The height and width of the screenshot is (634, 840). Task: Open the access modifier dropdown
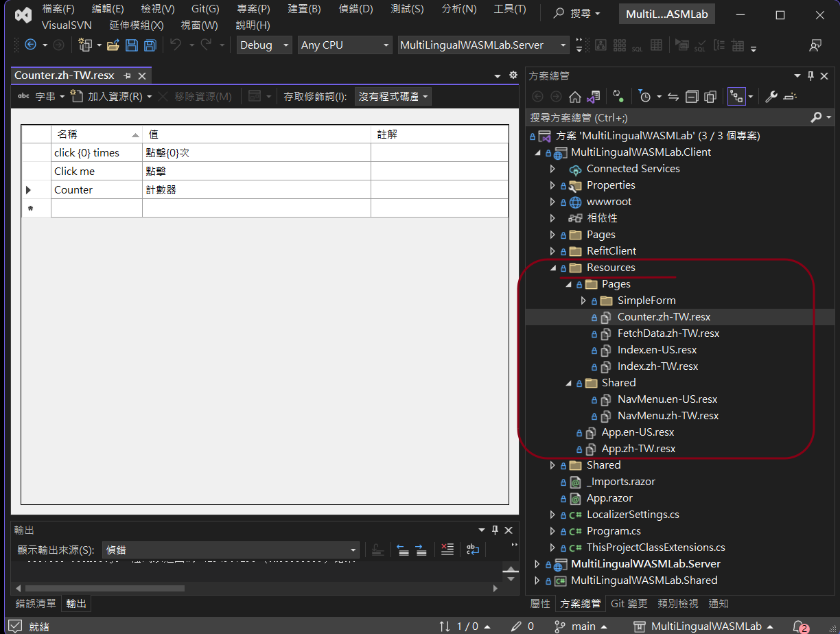point(393,97)
